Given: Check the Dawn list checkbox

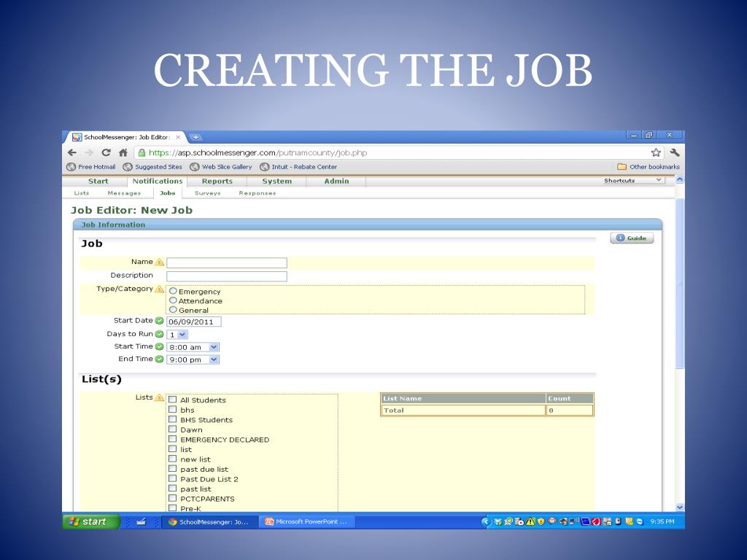Looking at the screenshot, I should pos(172,429).
